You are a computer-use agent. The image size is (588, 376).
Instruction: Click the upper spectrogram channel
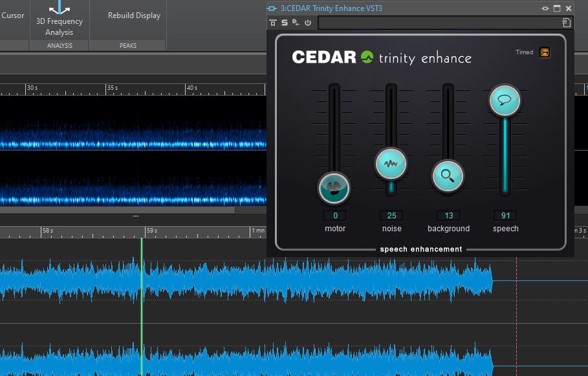133,123
